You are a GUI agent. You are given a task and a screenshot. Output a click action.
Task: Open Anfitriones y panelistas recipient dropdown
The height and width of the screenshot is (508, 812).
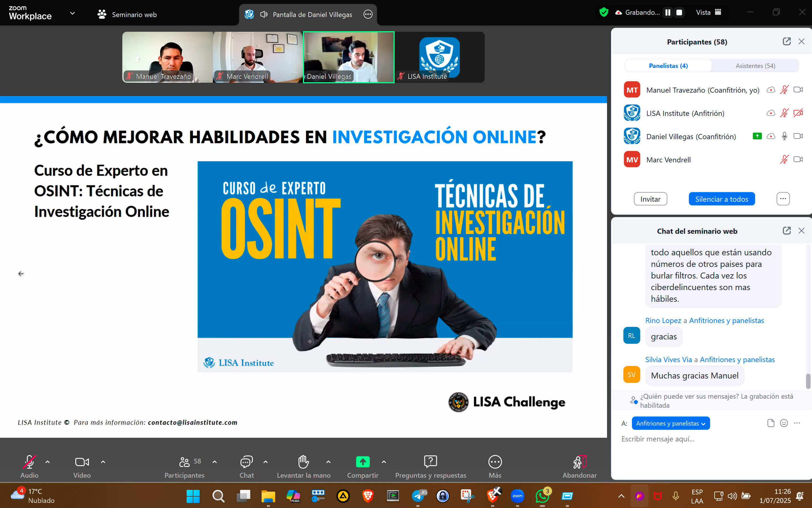click(x=670, y=423)
